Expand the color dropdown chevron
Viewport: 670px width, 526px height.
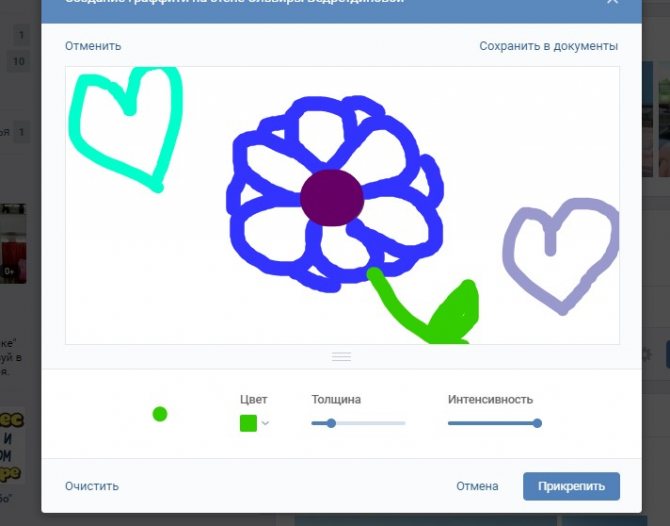tap(265, 424)
